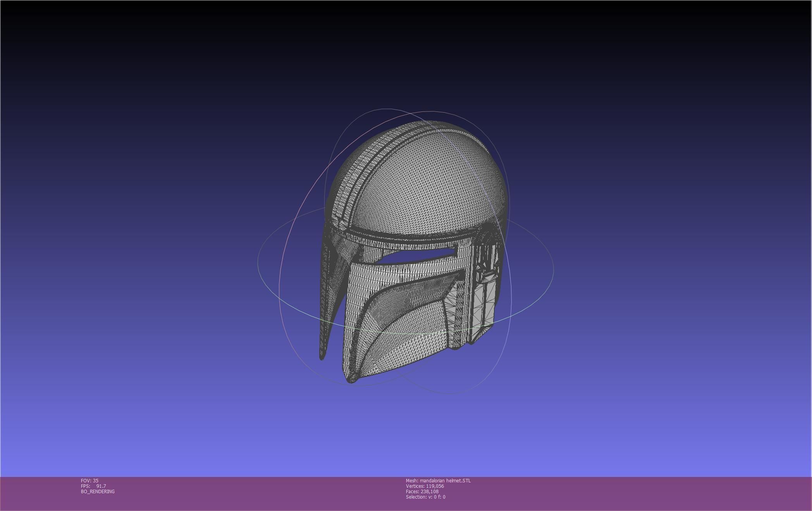Image resolution: width=812 pixels, height=511 pixels.
Task: Click the Mesh: mandalorian helmet.STL label
Action: pyautogui.click(x=438, y=480)
